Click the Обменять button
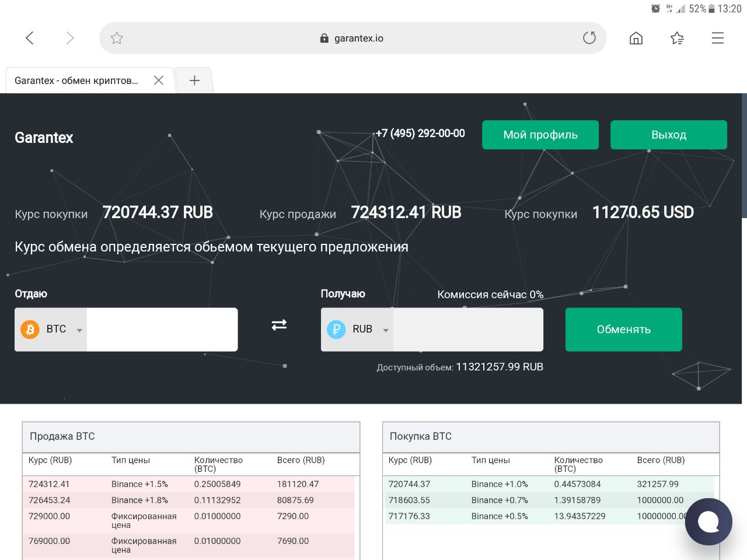Image resolution: width=747 pixels, height=560 pixels. [x=623, y=330]
